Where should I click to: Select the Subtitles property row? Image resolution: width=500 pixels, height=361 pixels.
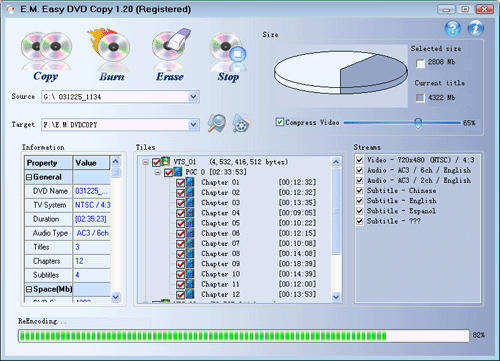pos(68,275)
